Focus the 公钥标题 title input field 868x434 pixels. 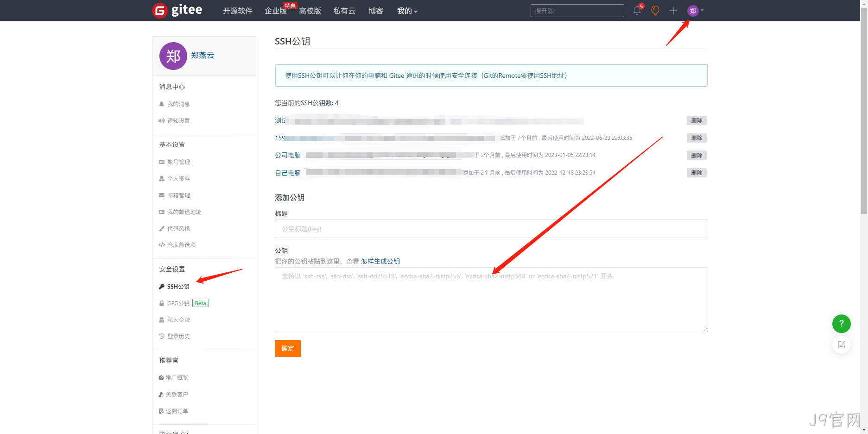click(x=491, y=229)
